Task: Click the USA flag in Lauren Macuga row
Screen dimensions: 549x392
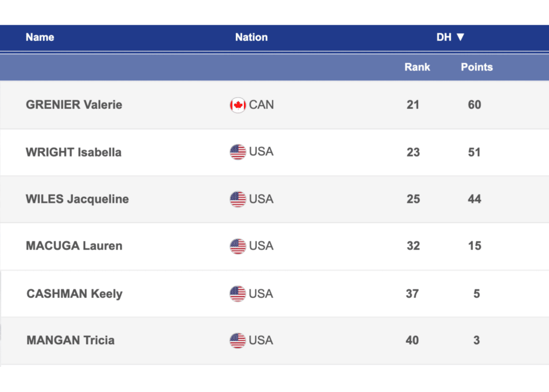Action: pyautogui.click(x=238, y=246)
